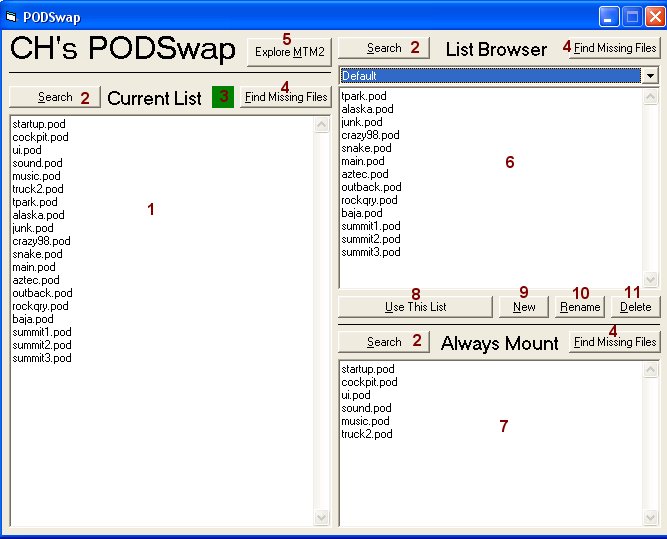Click Always Mount scroll down arrow
Viewport: 667px width, 539px height.
click(x=650, y=517)
